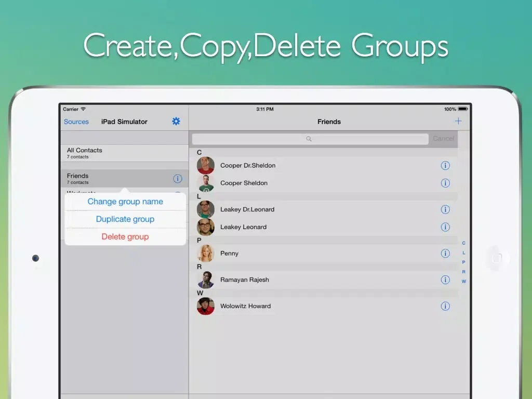Open Cooper Dr.Sheldon avatar
Image resolution: width=532 pixels, height=399 pixels.
[206, 166]
